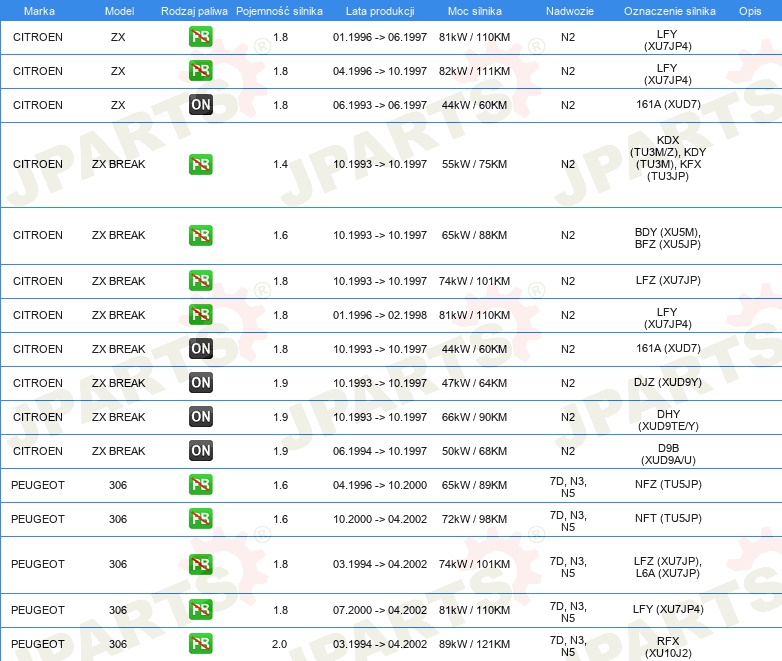Click ON diesel icon in ZX BREAK 44kW/60KM row
This screenshot has height=661, width=782.
click(x=200, y=349)
